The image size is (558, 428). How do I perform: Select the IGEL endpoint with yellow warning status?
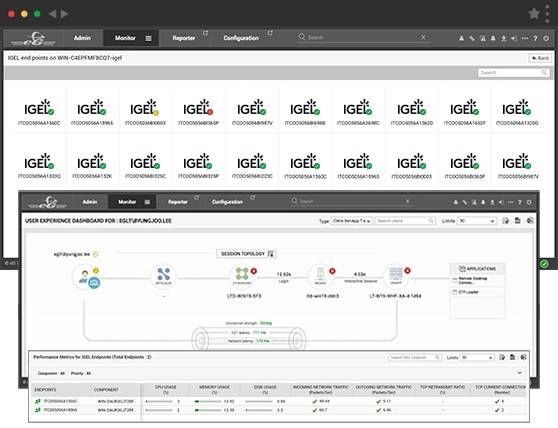point(145,112)
